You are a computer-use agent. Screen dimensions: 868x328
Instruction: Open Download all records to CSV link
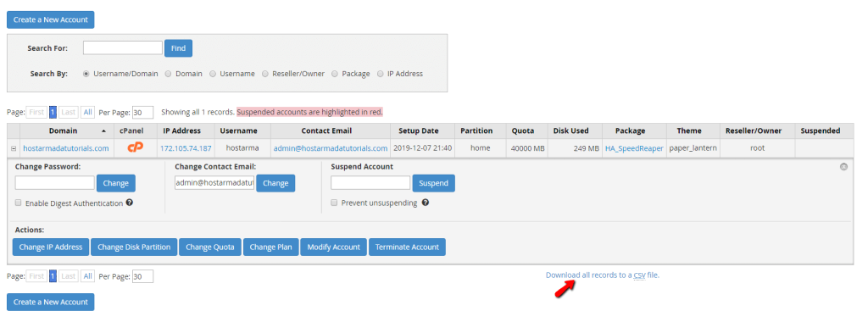(x=603, y=275)
